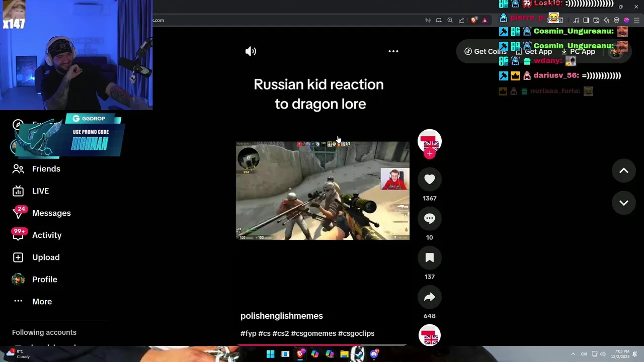The height and width of the screenshot is (362, 644).
Task: Show hidden system tray icons chevron
Action: point(573,354)
